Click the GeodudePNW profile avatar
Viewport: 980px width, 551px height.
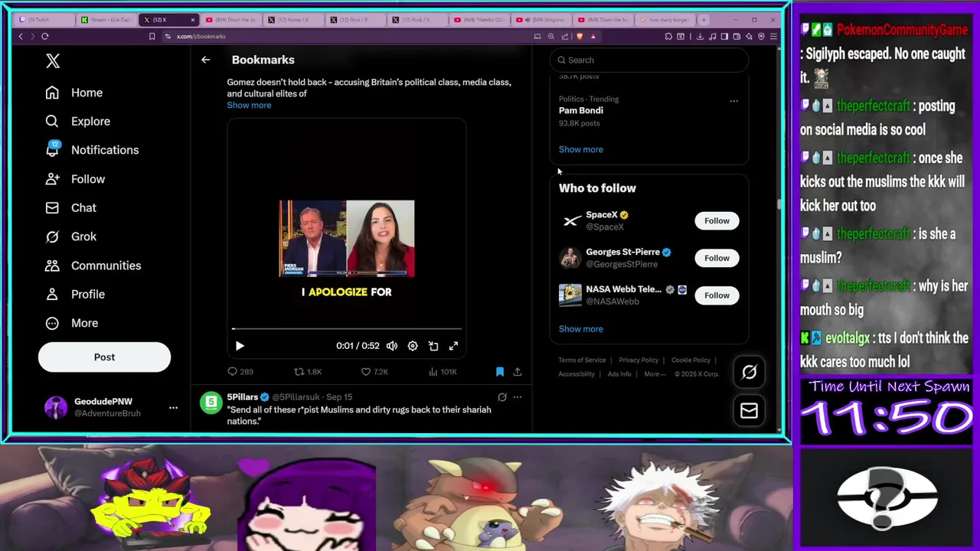56,407
